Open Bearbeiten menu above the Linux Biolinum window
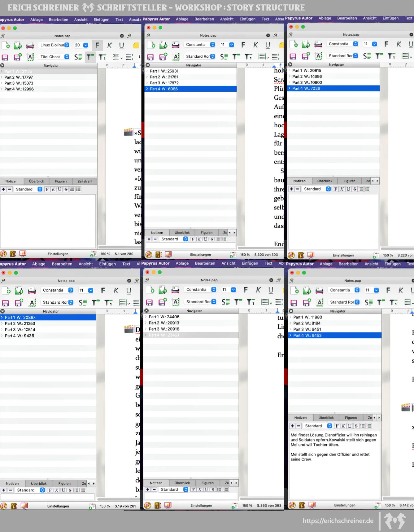This screenshot has height=532, width=414. pyautogui.click(x=59, y=20)
